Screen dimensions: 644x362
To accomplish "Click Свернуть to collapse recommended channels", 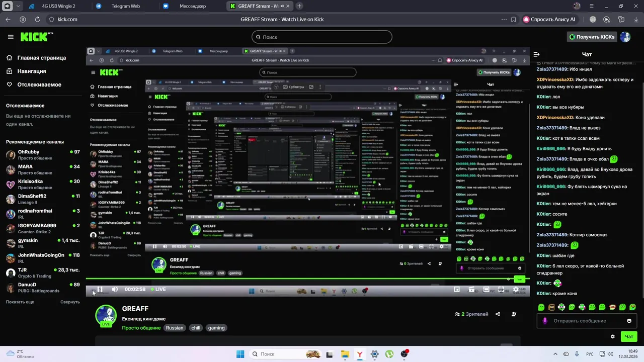I will (x=70, y=302).
